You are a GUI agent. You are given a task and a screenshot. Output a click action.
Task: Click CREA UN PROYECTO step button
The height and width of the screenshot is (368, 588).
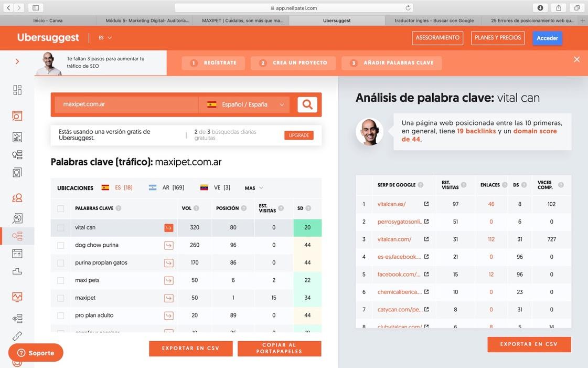tap(294, 63)
